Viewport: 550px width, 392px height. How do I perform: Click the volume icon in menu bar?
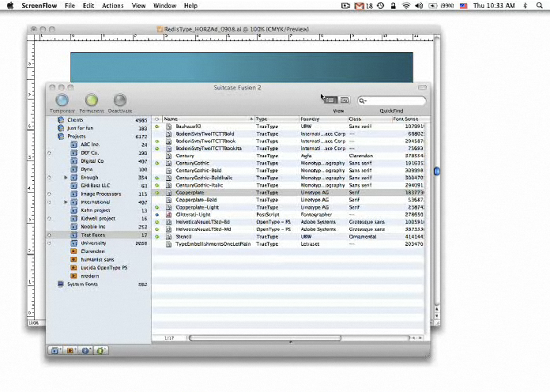pos(419,5)
